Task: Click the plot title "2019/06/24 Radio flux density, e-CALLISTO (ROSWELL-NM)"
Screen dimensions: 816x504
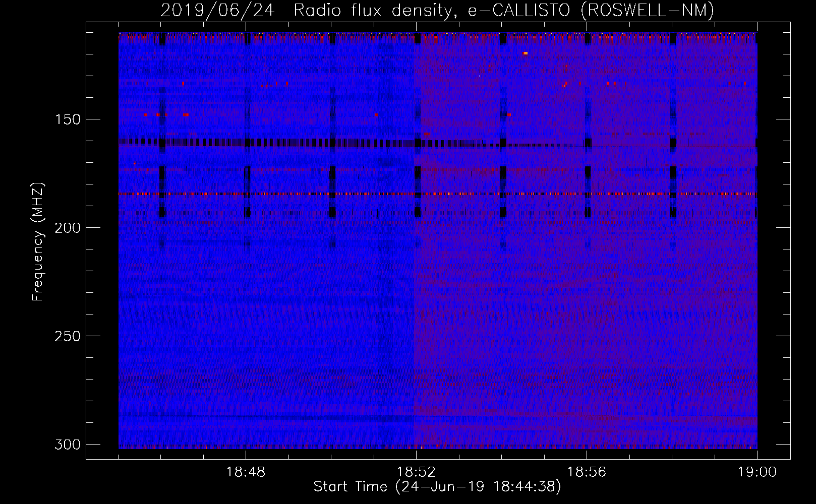Action: tap(437, 10)
